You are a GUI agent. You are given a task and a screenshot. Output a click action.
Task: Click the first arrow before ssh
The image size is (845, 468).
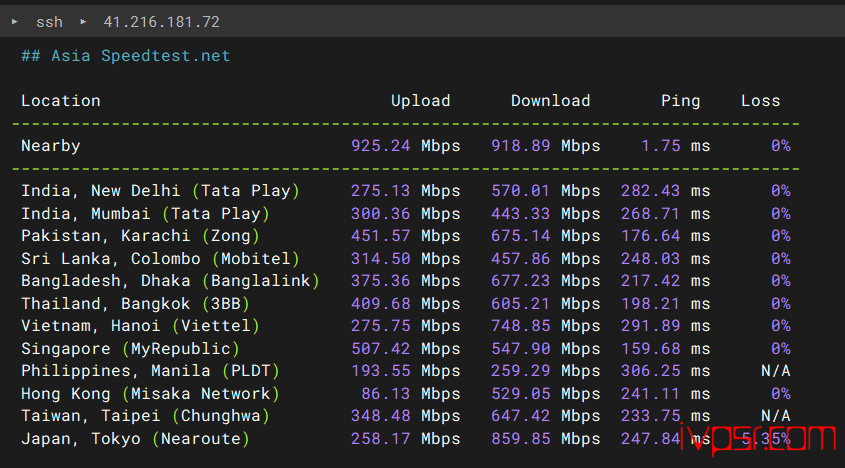(15, 21)
